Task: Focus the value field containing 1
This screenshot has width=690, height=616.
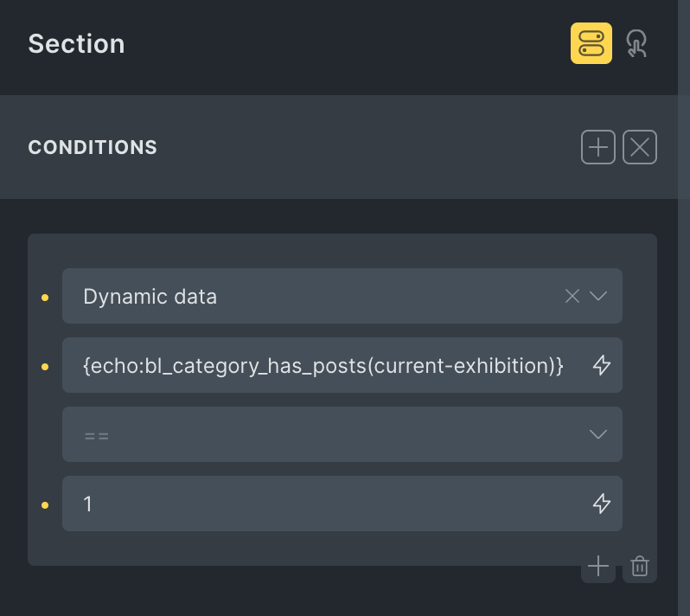Action: (323, 504)
